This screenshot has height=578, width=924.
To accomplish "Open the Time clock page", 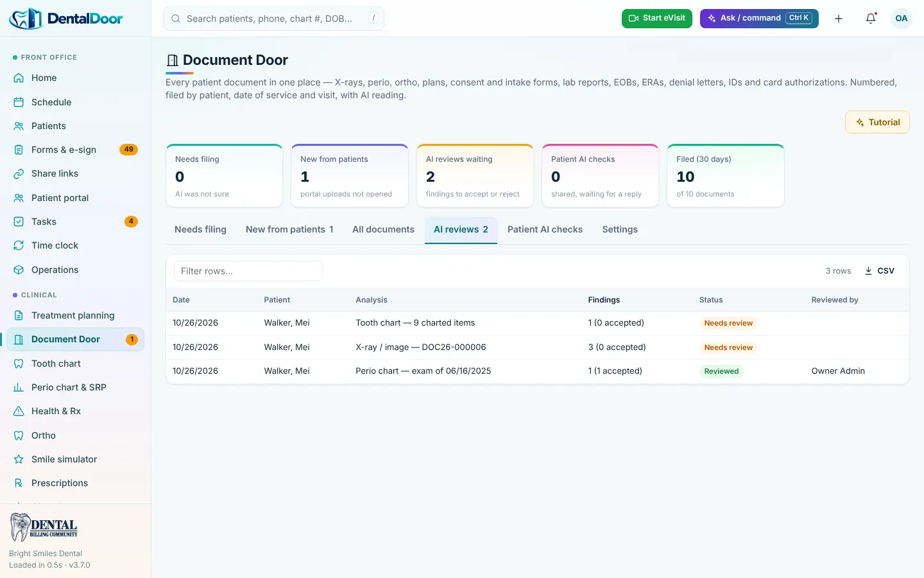I will click(75, 245).
